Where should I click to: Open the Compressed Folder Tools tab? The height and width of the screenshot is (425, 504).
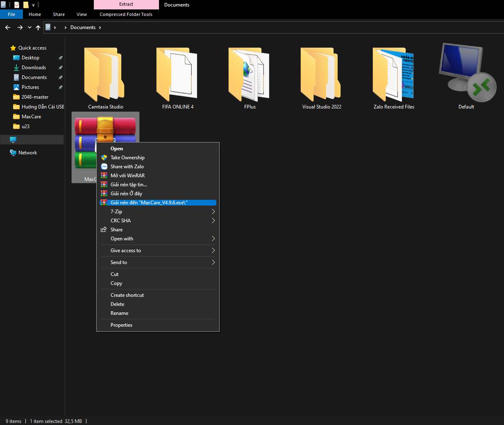126,14
